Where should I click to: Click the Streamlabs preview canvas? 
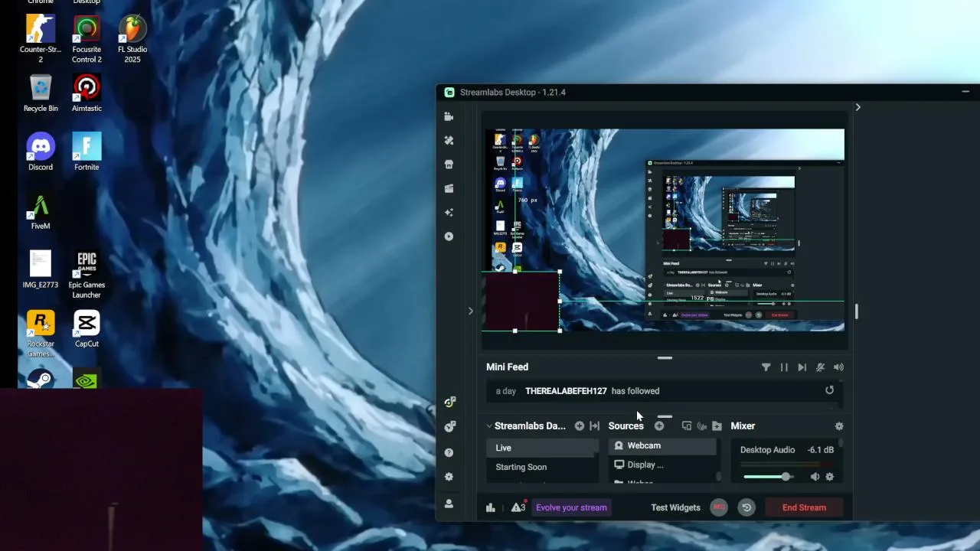coord(663,230)
